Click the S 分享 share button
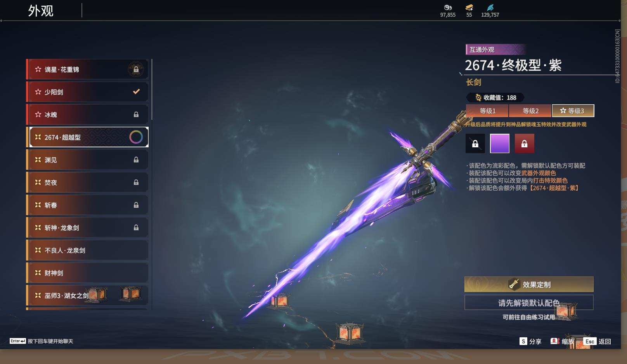 click(530, 341)
